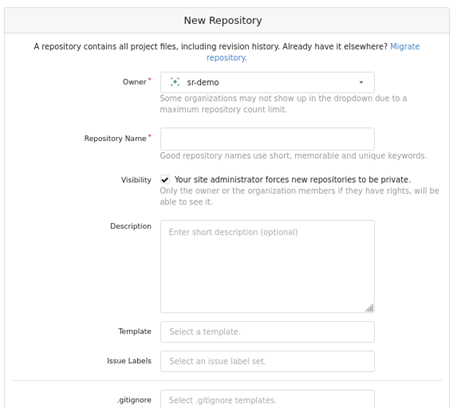Click the Owner field label
Screen dimensions: 457x408
[x=134, y=82]
